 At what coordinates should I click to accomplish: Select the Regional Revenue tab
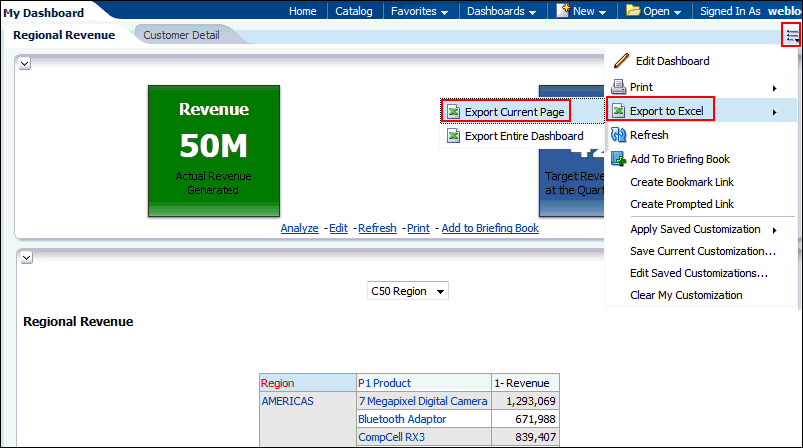point(64,35)
